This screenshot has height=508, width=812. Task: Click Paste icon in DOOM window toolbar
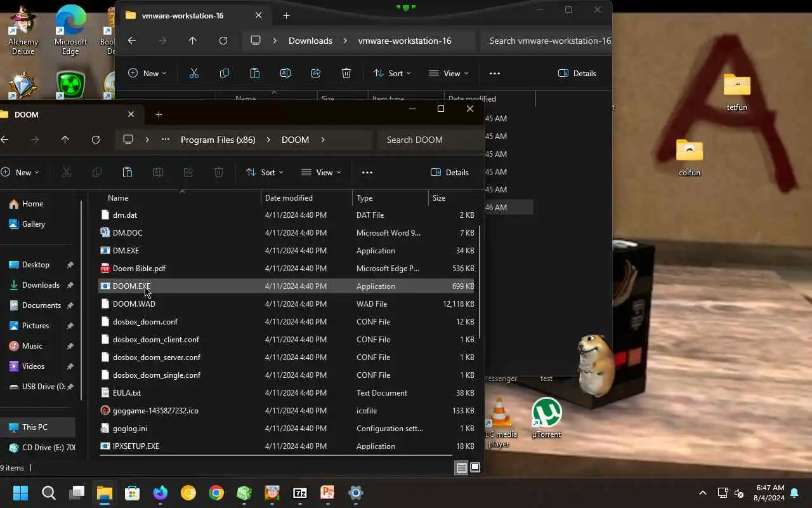click(x=128, y=172)
